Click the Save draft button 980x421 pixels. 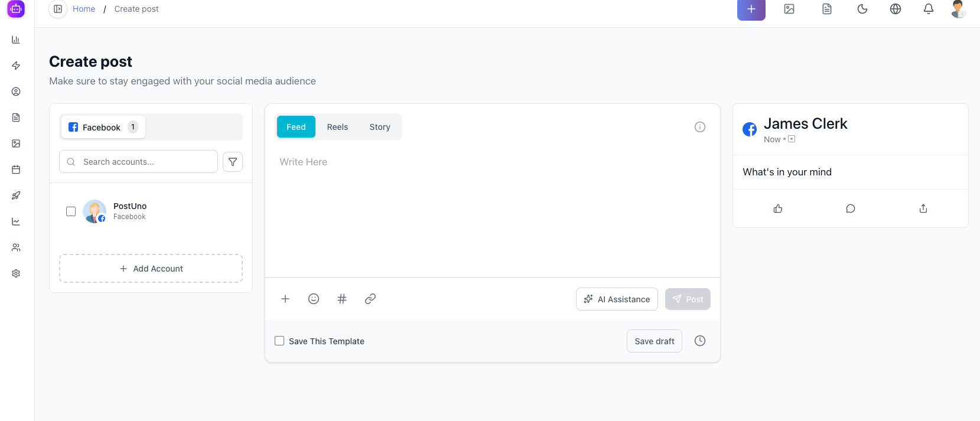pyautogui.click(x=654, y=341)
